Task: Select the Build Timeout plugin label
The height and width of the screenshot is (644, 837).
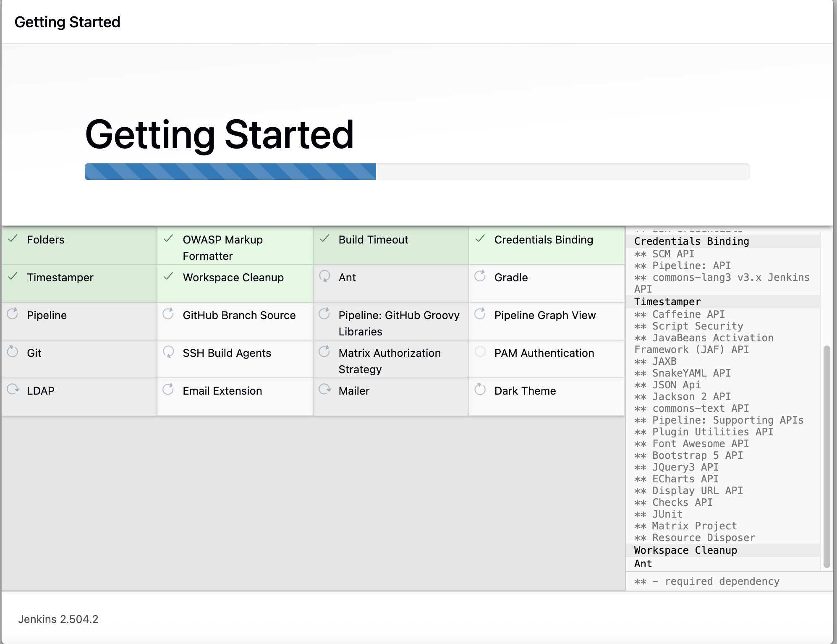Action: [x=373, y=240]
